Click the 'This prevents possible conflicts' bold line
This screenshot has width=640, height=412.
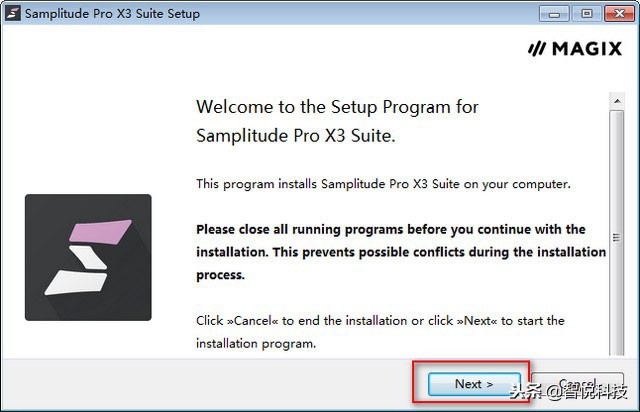pyautogui.click(x=400, y=251)
